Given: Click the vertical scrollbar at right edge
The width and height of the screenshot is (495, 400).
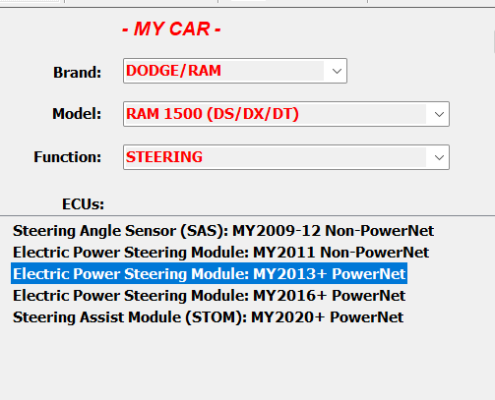Looking at the screenshot, I should (494, 42).
